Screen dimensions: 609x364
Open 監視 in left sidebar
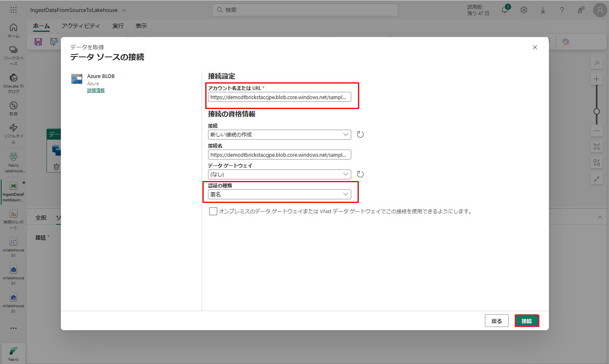click(x=14, y=109)
